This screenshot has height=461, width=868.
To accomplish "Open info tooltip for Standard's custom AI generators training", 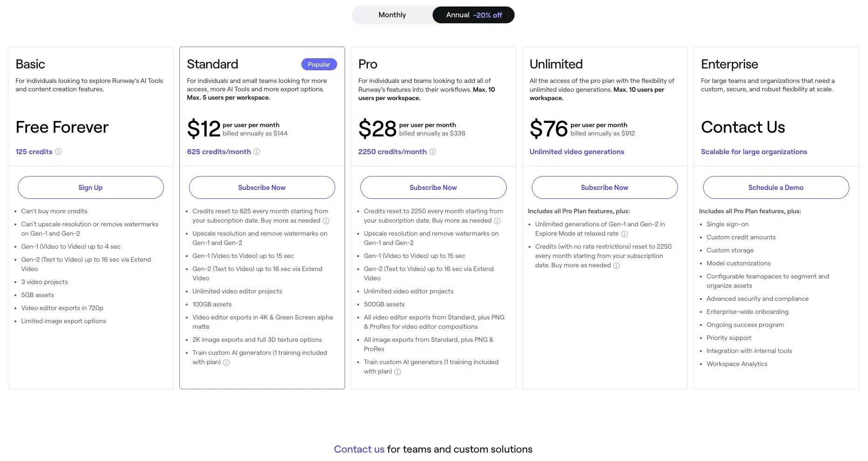I will click(226, 362).
